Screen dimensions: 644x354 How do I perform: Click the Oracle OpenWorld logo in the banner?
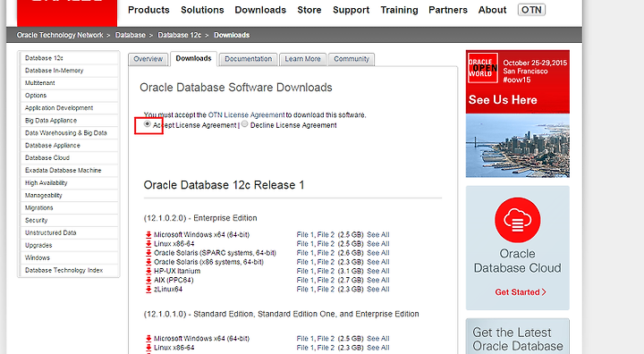[x=483, y=68]
